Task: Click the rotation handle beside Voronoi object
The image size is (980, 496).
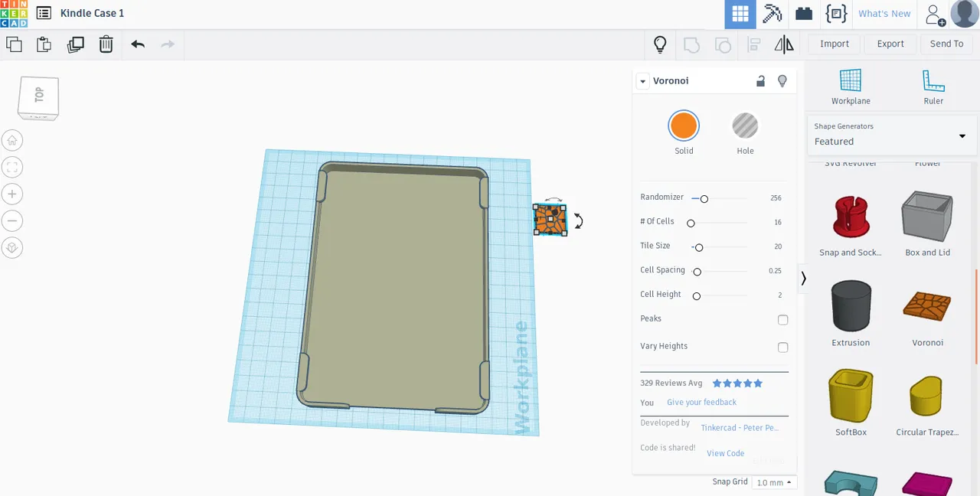Action: coord(578,221)
